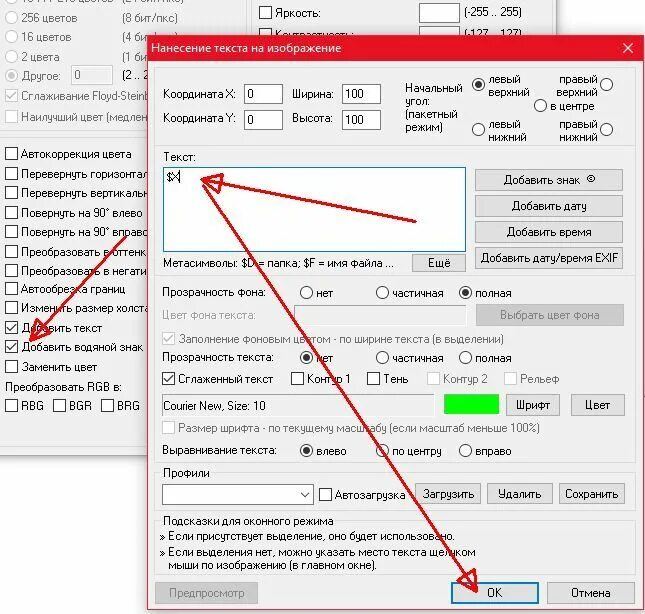Set text transparency to полная

(x=465, y=357)
